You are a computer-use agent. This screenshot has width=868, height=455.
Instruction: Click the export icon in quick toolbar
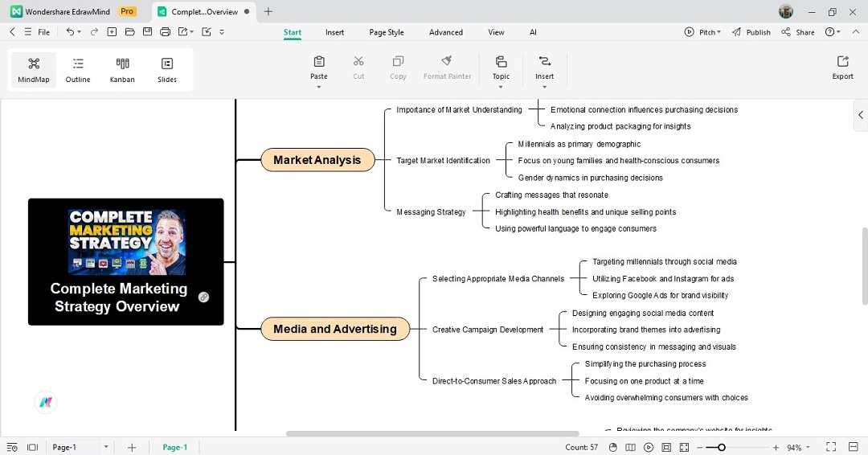[182, 32]
